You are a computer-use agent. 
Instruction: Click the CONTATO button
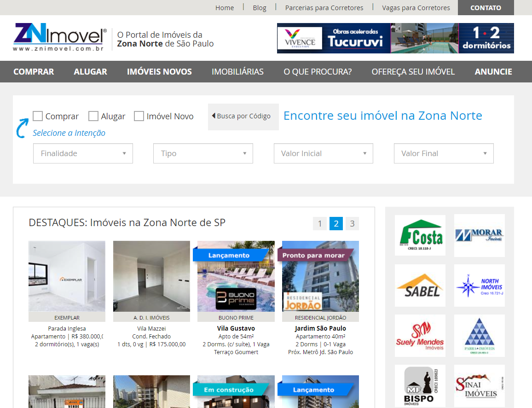[x=486, y=7]
